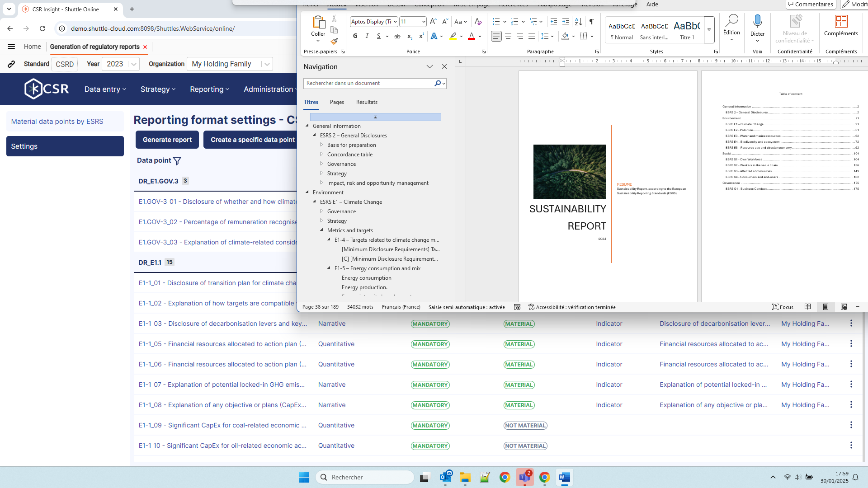Click the Dicter microphone icon

(x=757, y=21)
